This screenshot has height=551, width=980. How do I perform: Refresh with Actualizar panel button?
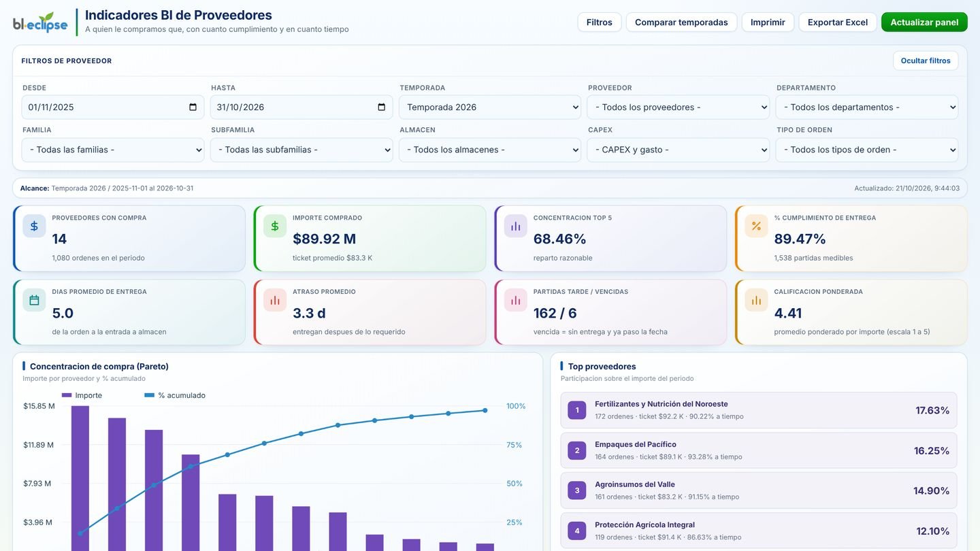[924, 22]
